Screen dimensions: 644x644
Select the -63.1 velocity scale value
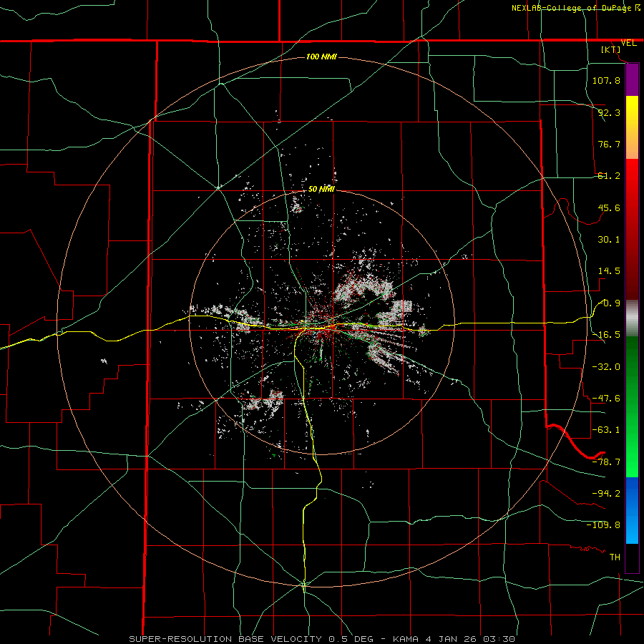point(606,430)
